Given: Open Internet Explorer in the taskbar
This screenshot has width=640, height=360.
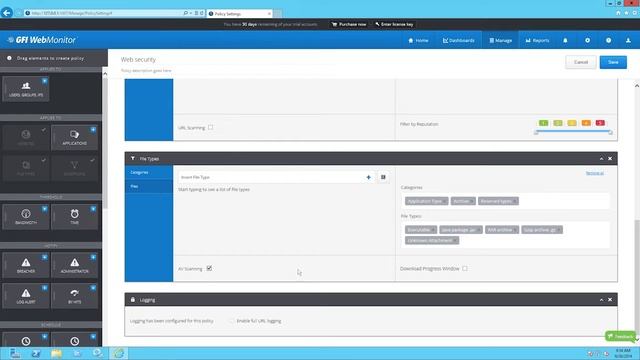Looking at the screenshot, I should click(118, 353).
